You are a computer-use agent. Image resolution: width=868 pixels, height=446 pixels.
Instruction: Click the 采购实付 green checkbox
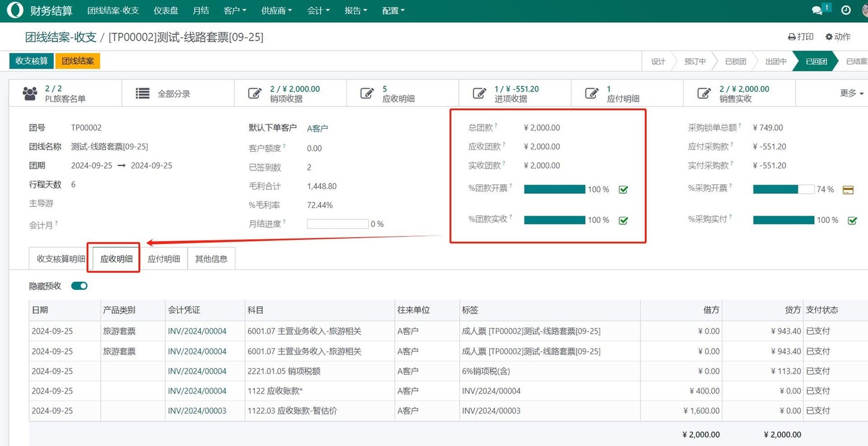(852, 221)
